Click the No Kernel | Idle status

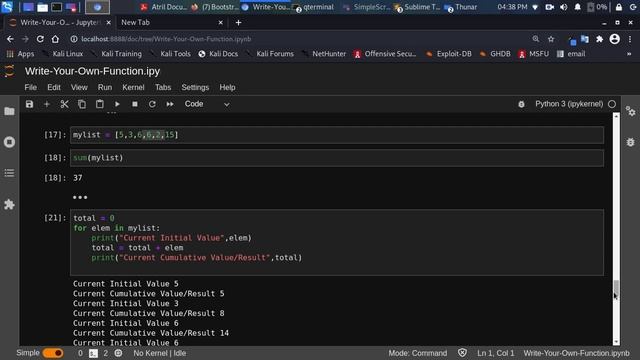[160, 353]
